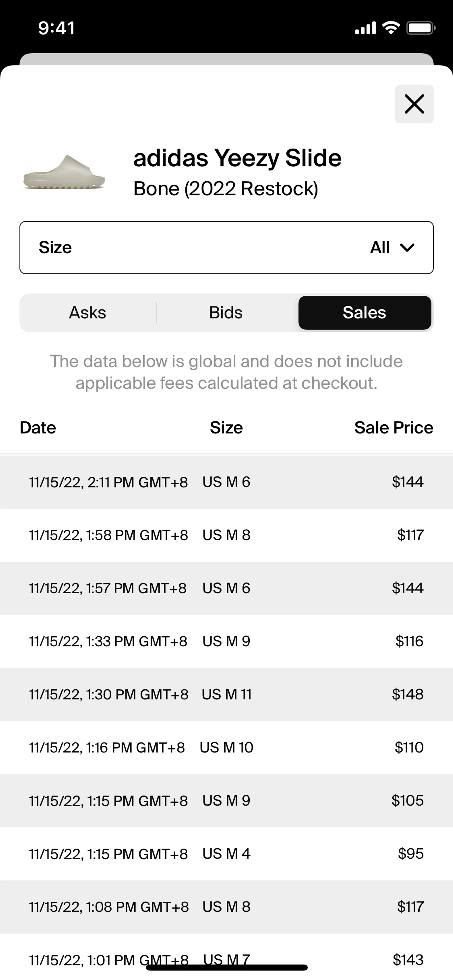This screenshot has height=980, width=453.
Task: Tap the US M 11 $148 sale row
Action: pyautogui.click(x=226, y=694)
